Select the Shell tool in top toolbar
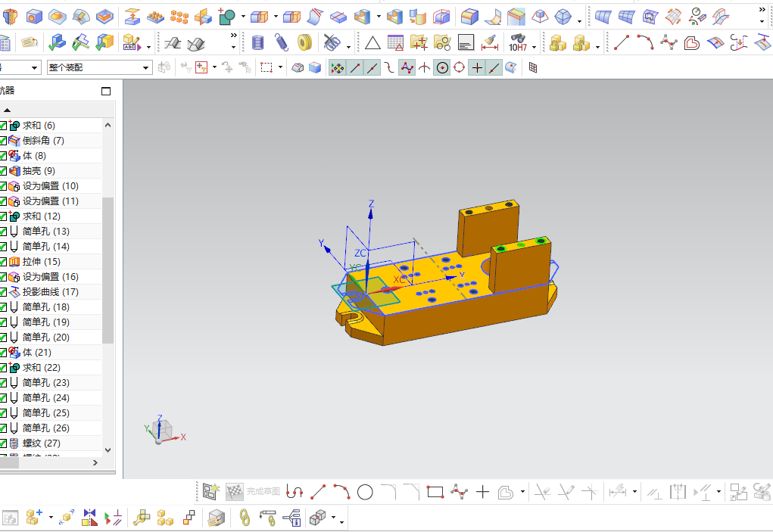The height and width of the screenshot is (532, 773). [x=362, y=17]
